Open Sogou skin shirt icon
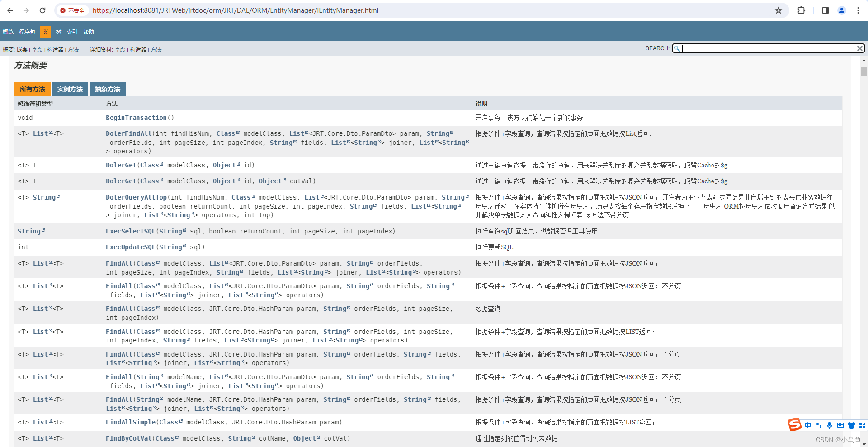This screenshot has width=868, height=447. 851,425
